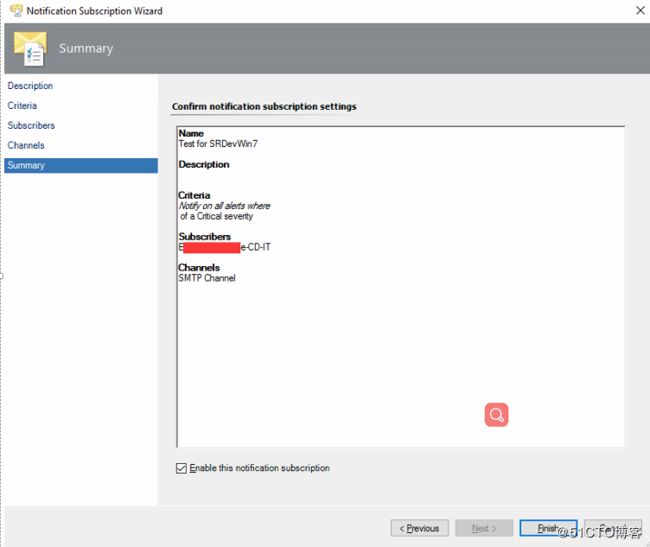
Task: Select the highlighted Summary step
Action: click(81, 165)
